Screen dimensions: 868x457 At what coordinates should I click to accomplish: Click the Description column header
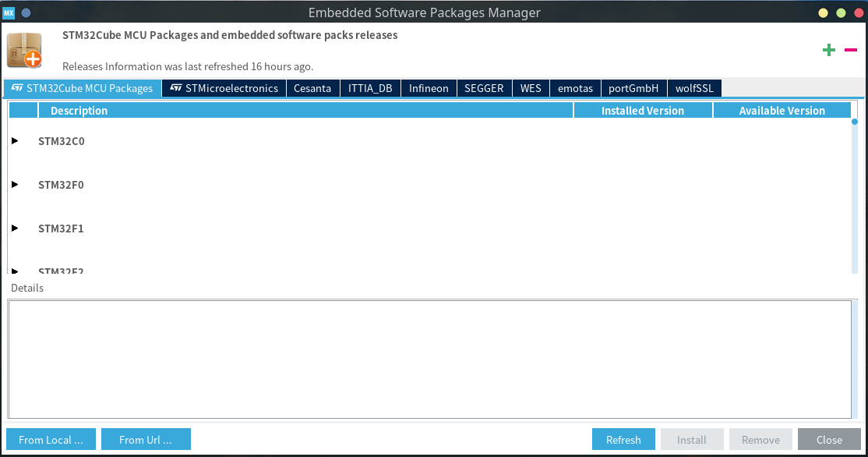[x=305, y=110]
